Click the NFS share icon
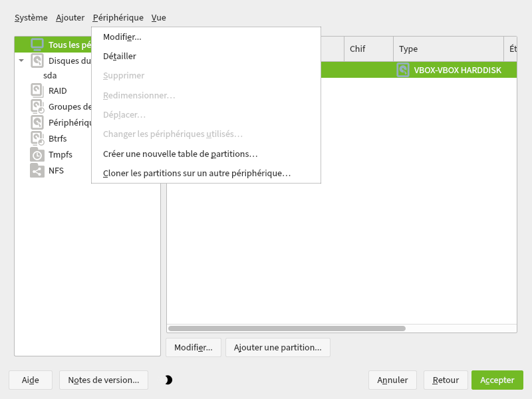Screen dimensions: 532x399 (37, 170)
